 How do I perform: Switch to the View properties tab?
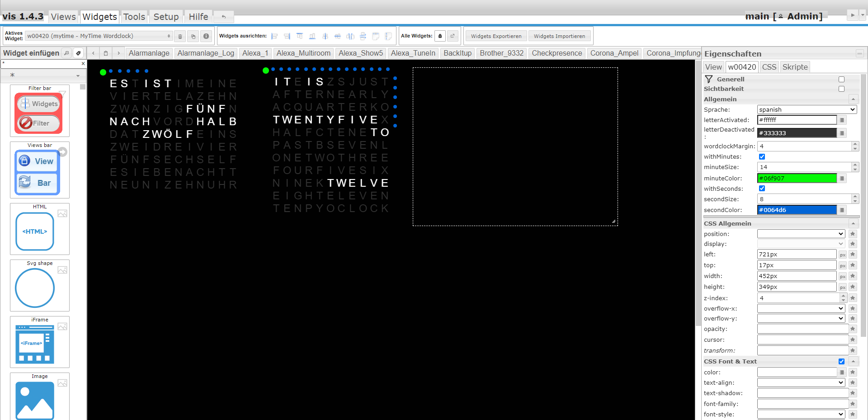coord(713,67)
